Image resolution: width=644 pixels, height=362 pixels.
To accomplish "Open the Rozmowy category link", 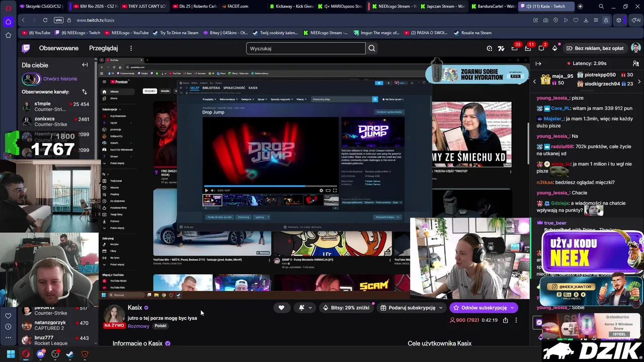I will (138, 326).
